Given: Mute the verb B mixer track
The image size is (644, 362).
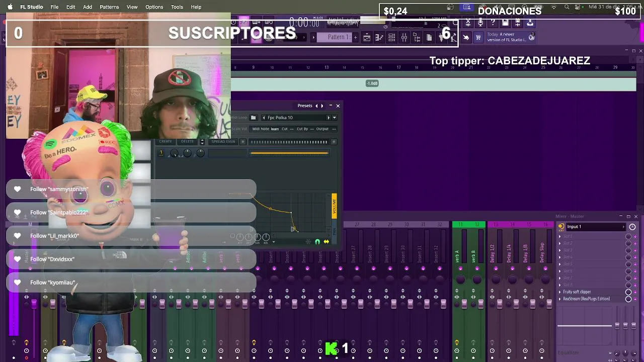Looking at the screenshot, I should pyautogui.click(x=477, y=268).
